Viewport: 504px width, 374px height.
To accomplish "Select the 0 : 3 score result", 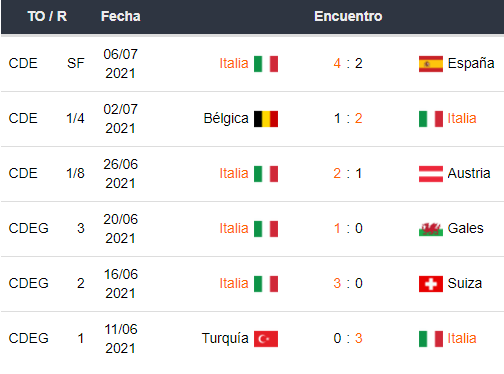I will [x=348, y=338].
